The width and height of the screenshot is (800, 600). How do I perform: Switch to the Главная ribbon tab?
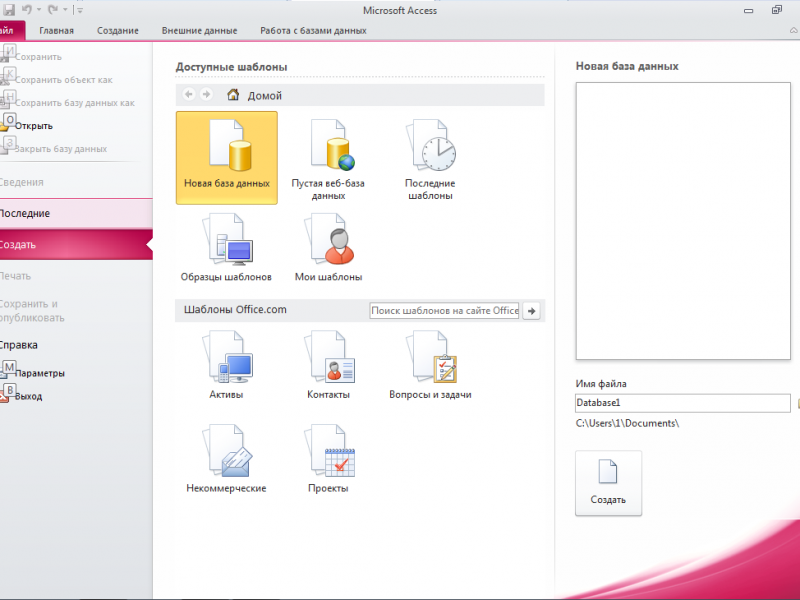click(57, 31)
